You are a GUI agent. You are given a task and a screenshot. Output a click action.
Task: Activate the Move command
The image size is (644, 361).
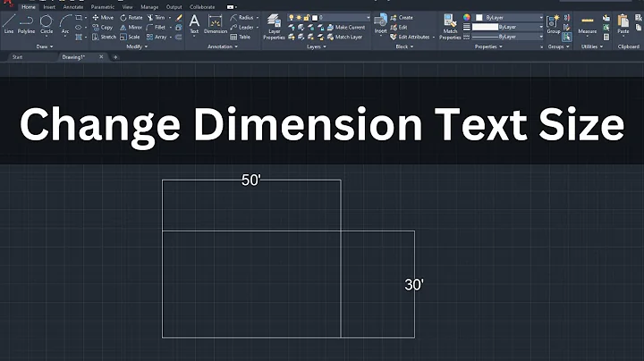point(103,18)
